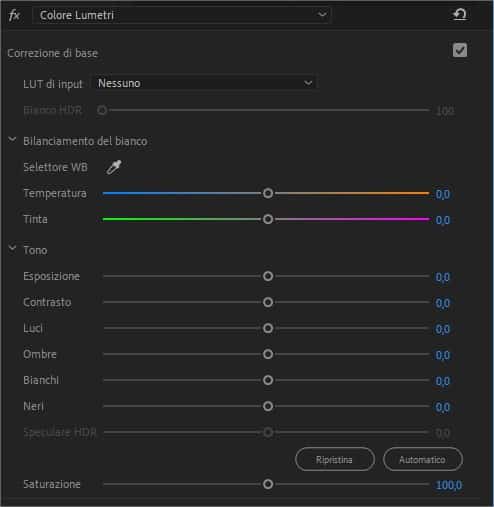This screenshot has width=494, height=507.
Task: Uncheck the Correzione di base checkbox
Action: tap(460, 51)
